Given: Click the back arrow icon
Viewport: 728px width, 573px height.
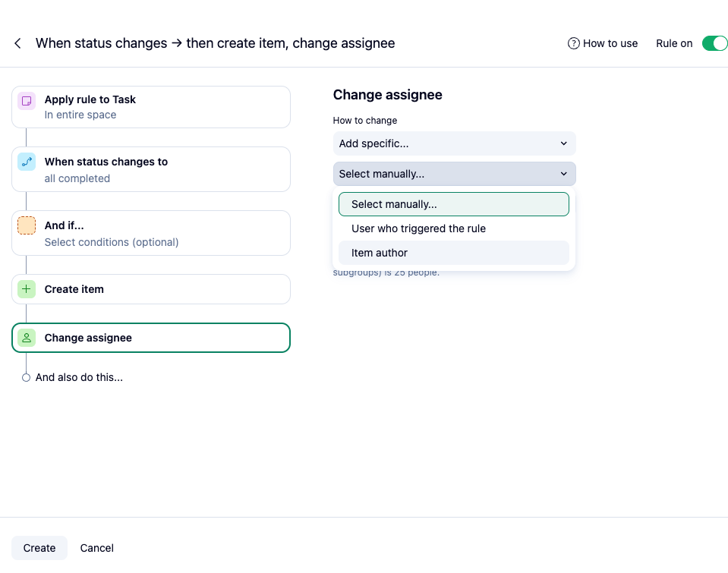Looking at the screenshot, I should tap(17, 43).
